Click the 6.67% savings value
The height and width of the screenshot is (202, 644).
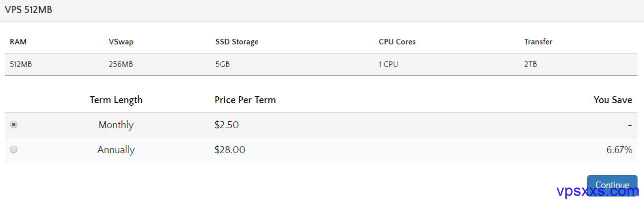619,150
